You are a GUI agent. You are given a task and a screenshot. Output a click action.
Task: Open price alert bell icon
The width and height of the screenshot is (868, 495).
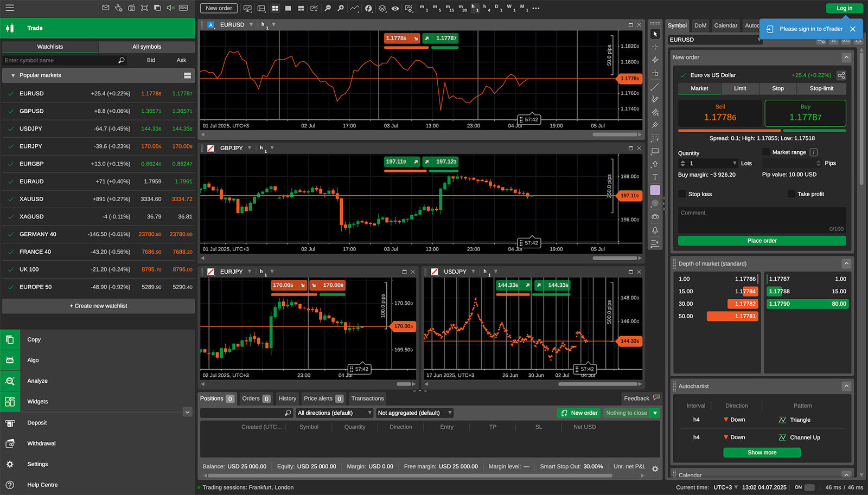coord(655,230)
